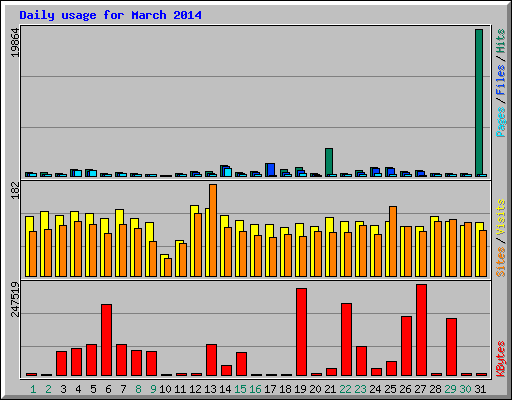
Task: Click the day 5 axis label
Action: 93,389
